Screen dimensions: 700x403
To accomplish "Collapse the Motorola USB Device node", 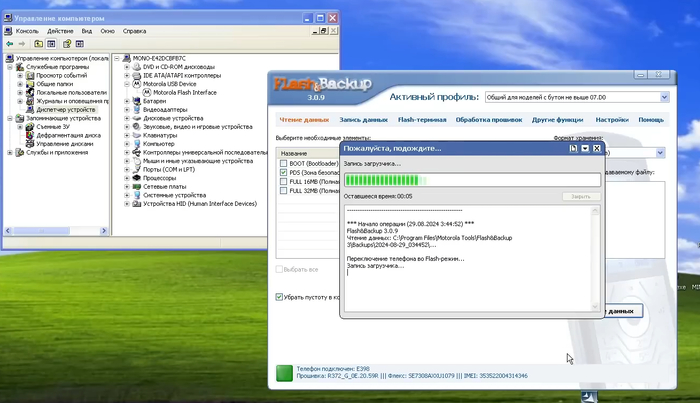I will (x=127, y=84).
